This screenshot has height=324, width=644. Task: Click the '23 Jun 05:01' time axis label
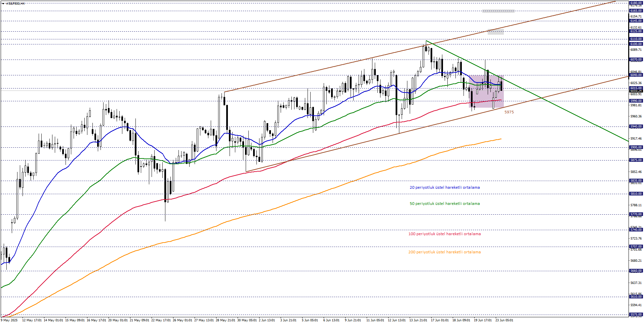click(504, 320)
